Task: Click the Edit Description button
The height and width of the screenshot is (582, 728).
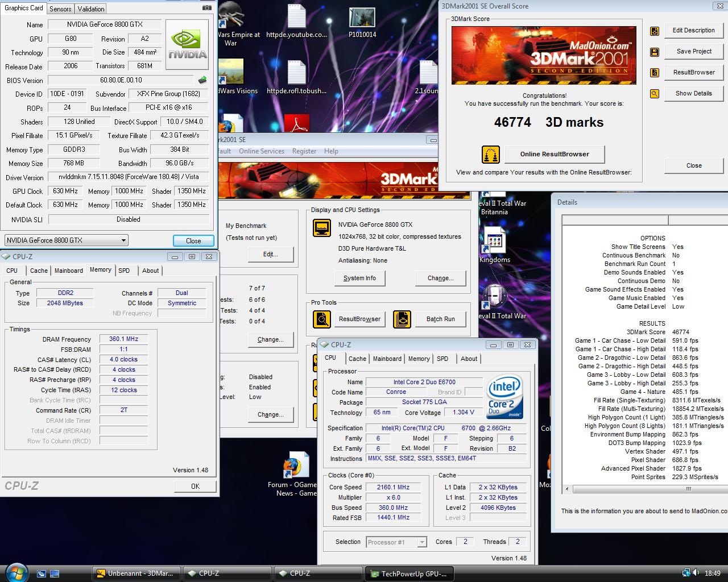Action: click(x=693, y=31)
